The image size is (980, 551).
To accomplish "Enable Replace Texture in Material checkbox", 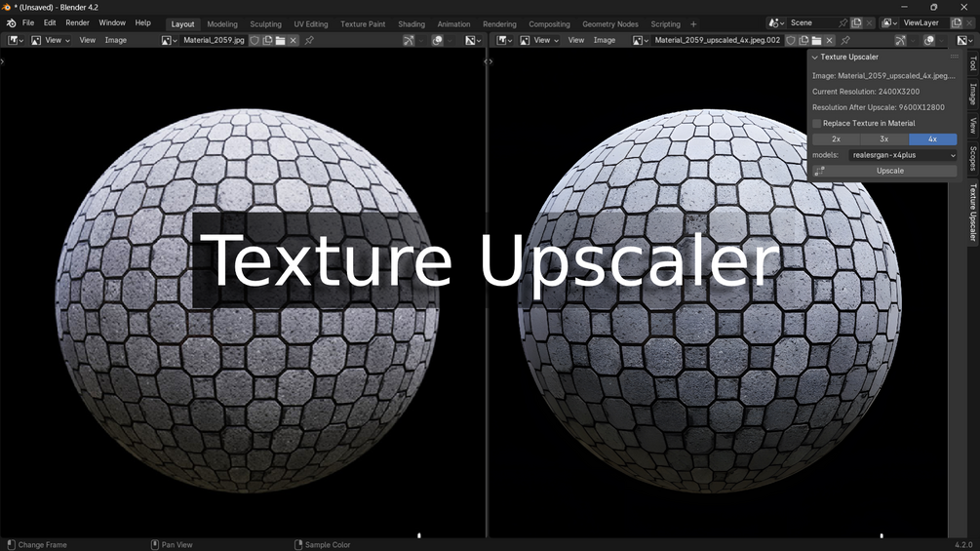I will click(x=817, y=123).
